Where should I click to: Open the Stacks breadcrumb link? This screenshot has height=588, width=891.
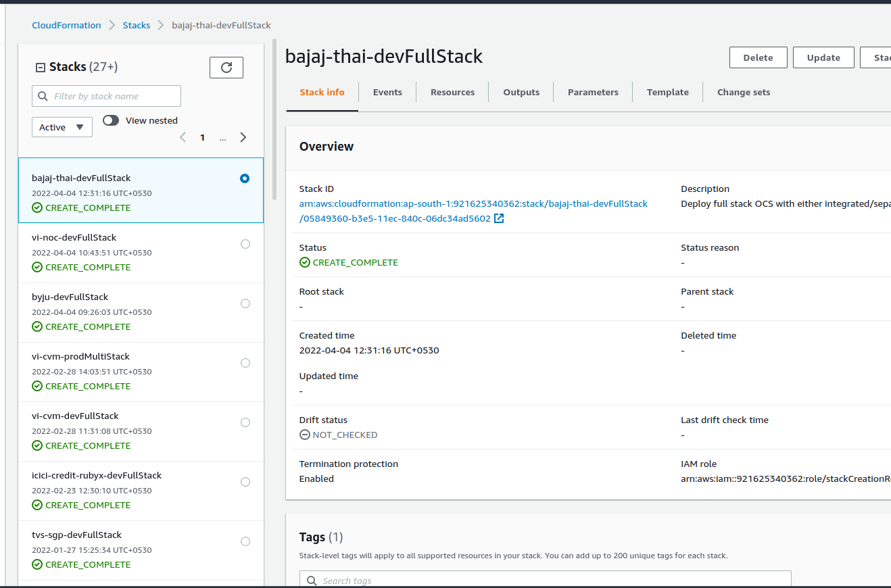(137, 26)
